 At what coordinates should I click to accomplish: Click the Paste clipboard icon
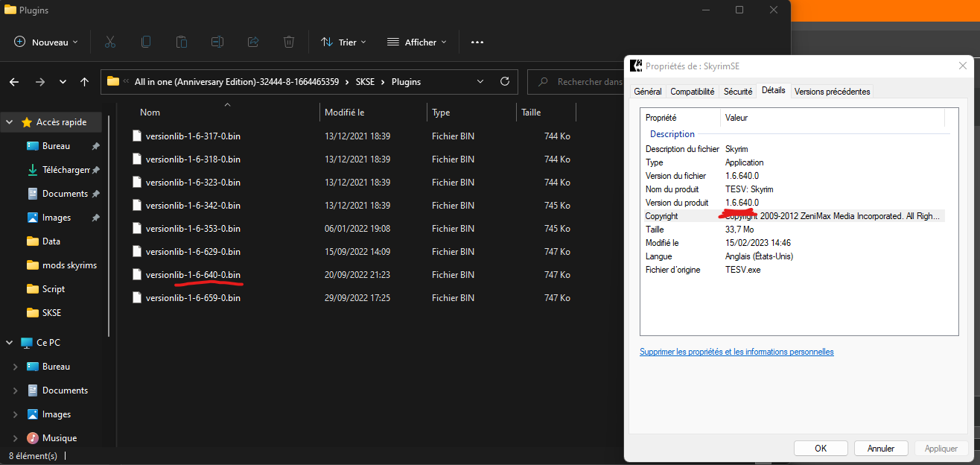point(182,42)
